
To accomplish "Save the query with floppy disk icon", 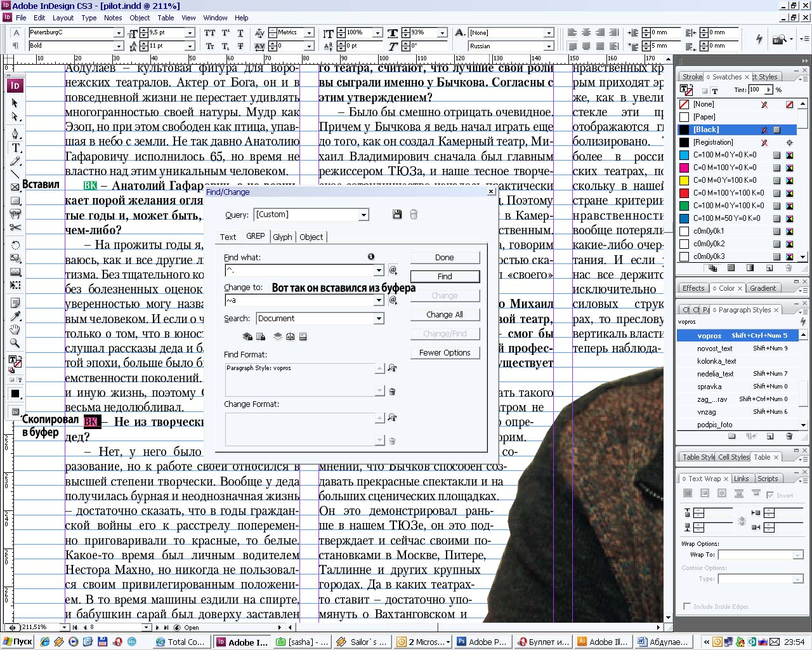I will pyautogui.click(x=397, y=215).
